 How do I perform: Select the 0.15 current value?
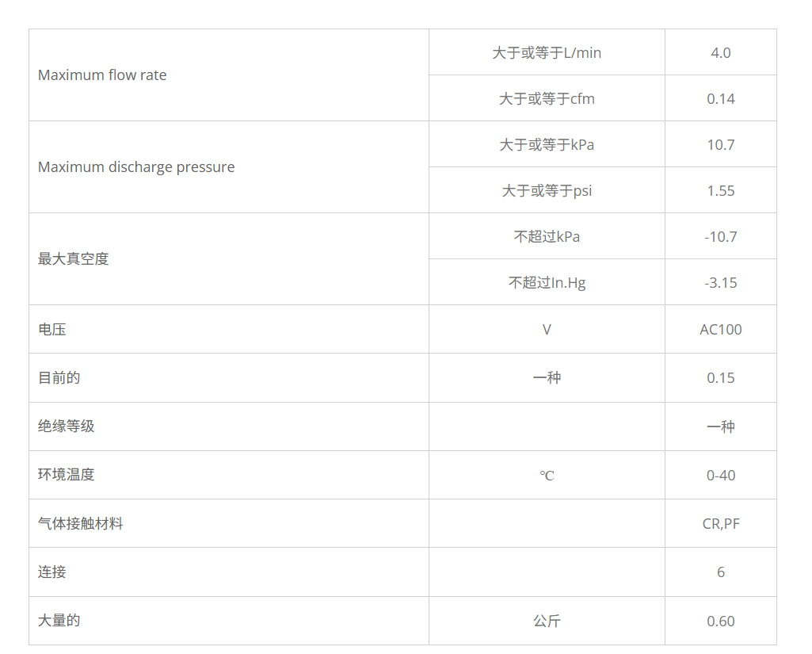[x=721, y=378]
